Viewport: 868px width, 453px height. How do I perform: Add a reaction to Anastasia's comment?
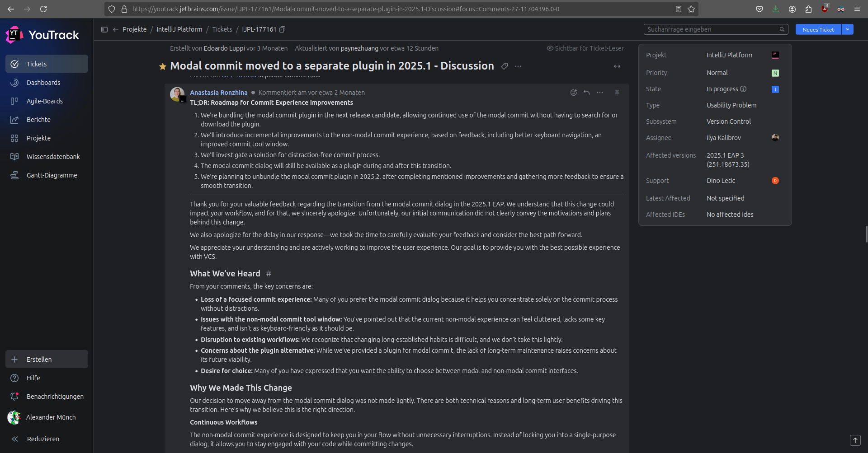point(574,93)
